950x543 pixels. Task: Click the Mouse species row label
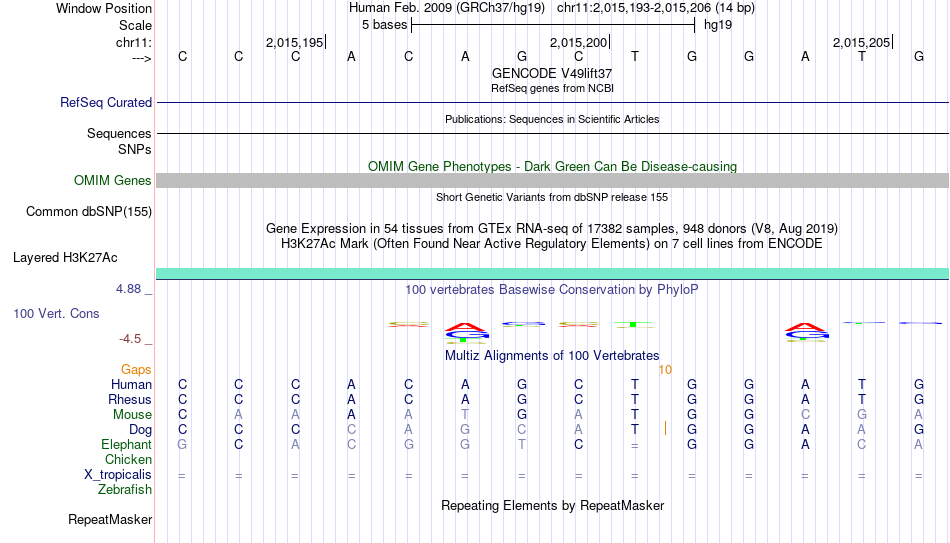132,415
